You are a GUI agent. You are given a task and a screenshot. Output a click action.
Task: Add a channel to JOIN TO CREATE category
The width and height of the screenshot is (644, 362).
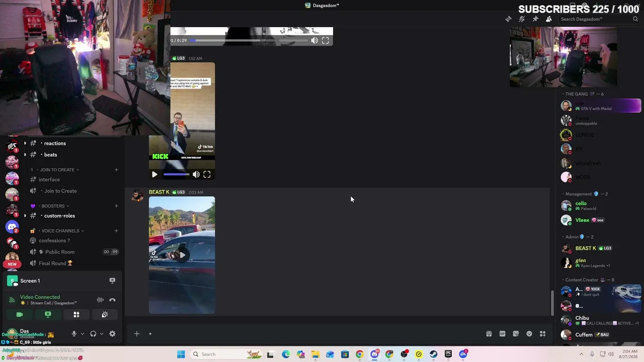(x=116, y=170)
